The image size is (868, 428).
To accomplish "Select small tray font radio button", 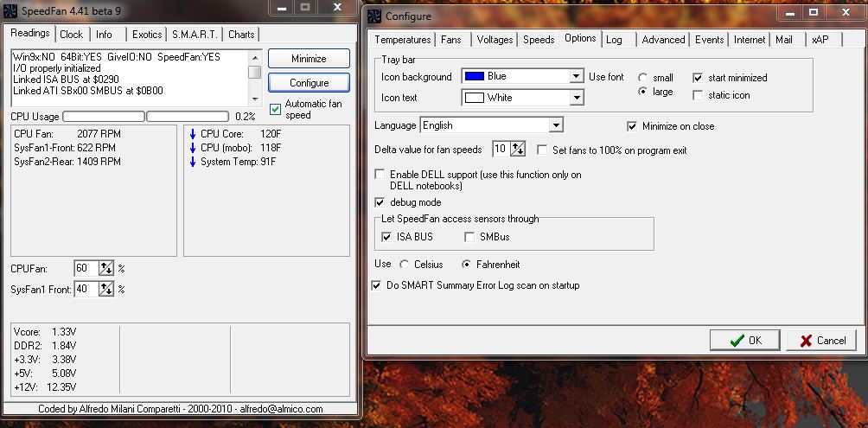I will pos(642,78).
